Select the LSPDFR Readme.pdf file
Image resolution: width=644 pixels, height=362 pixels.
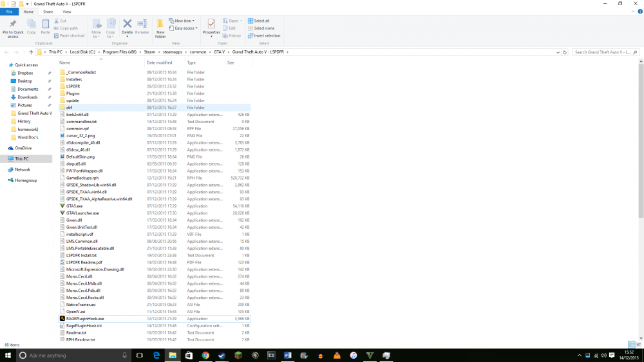tap(155, 262)
